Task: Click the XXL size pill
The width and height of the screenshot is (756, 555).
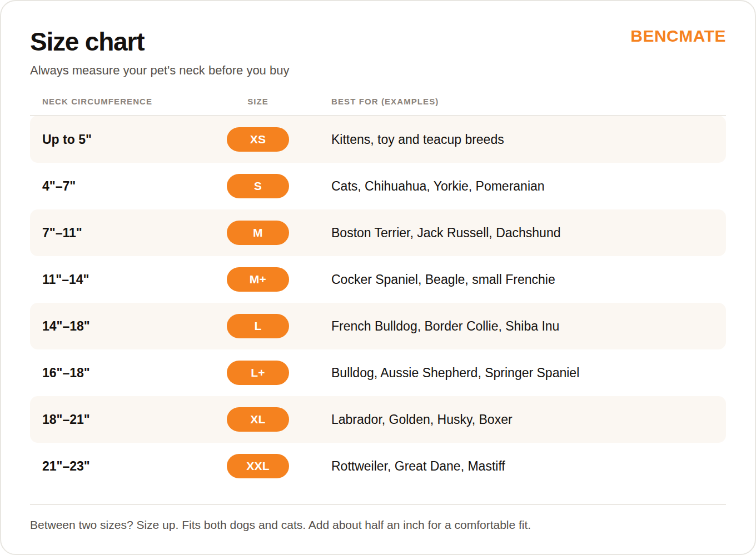Action: (257, 466)
